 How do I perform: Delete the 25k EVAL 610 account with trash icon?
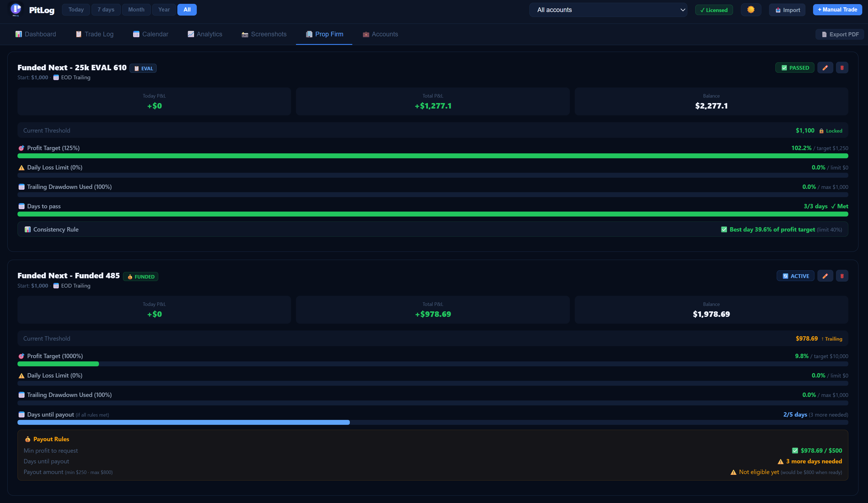[x=842, y=68]
